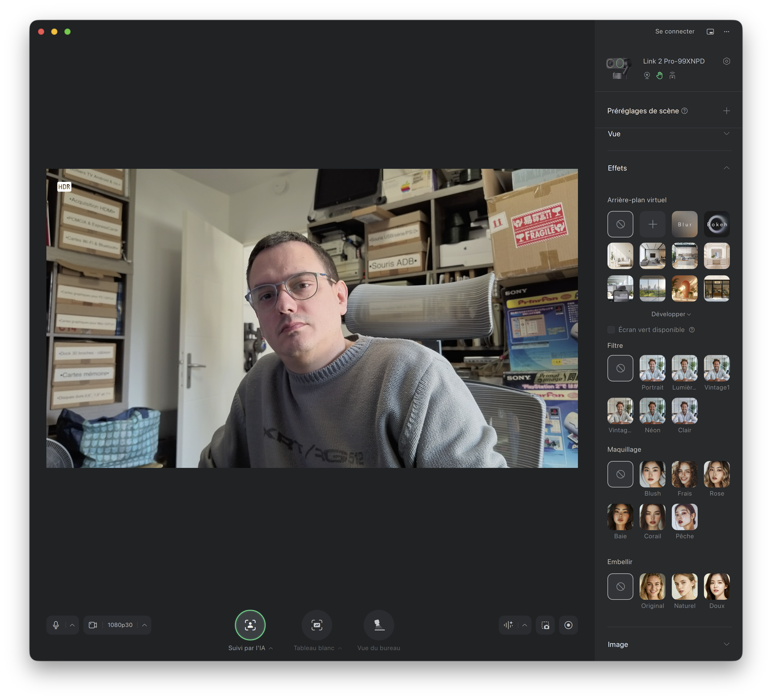This screenshot has width=772, height=700.
Task: Expand the Vue section
Action: click(x=726, y=134)
